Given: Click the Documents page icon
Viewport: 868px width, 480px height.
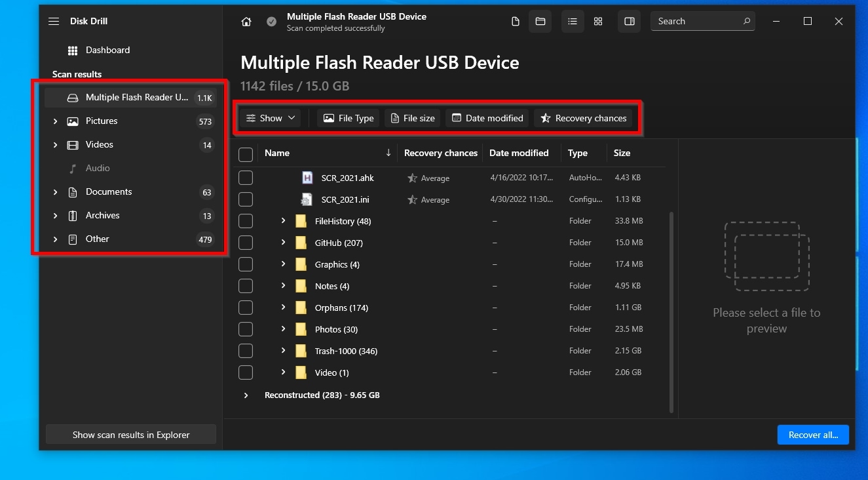Looking at the screenshot, I should (x=73, y=192).
